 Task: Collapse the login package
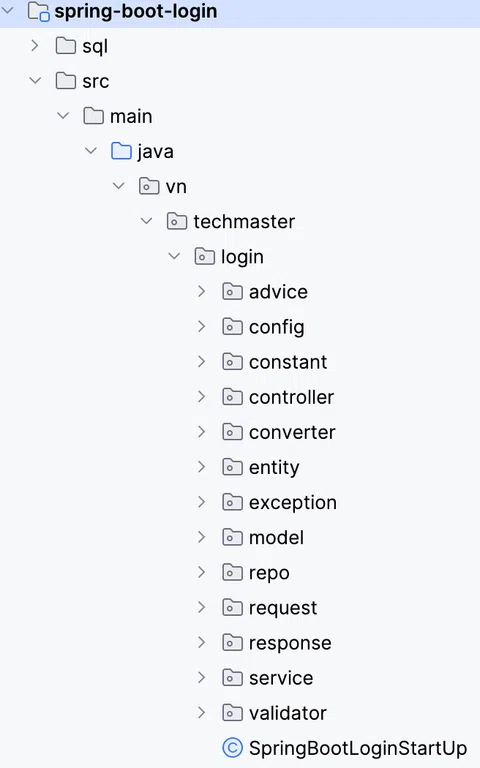(x=174, y=256)
